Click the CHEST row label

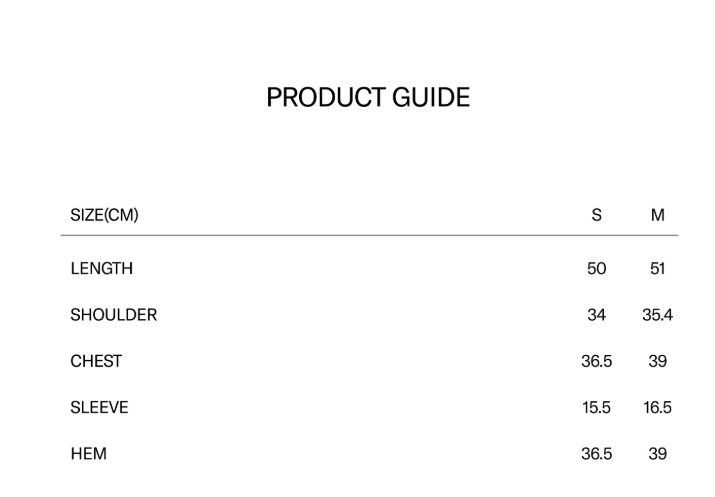(x=96, y=361)
